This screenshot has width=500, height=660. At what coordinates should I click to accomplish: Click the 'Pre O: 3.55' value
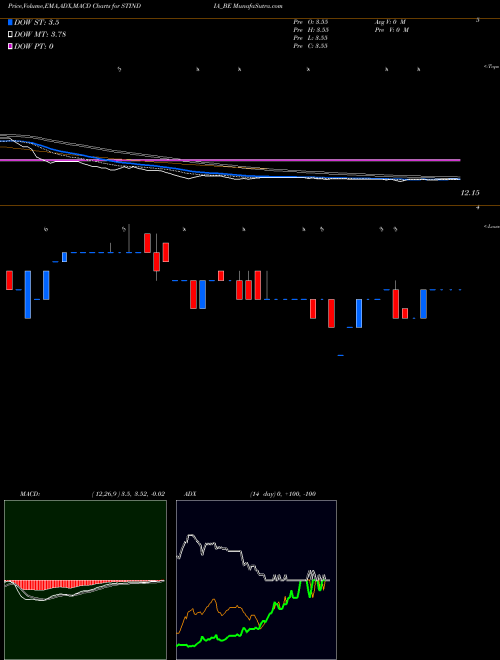(x=311, y=21)
